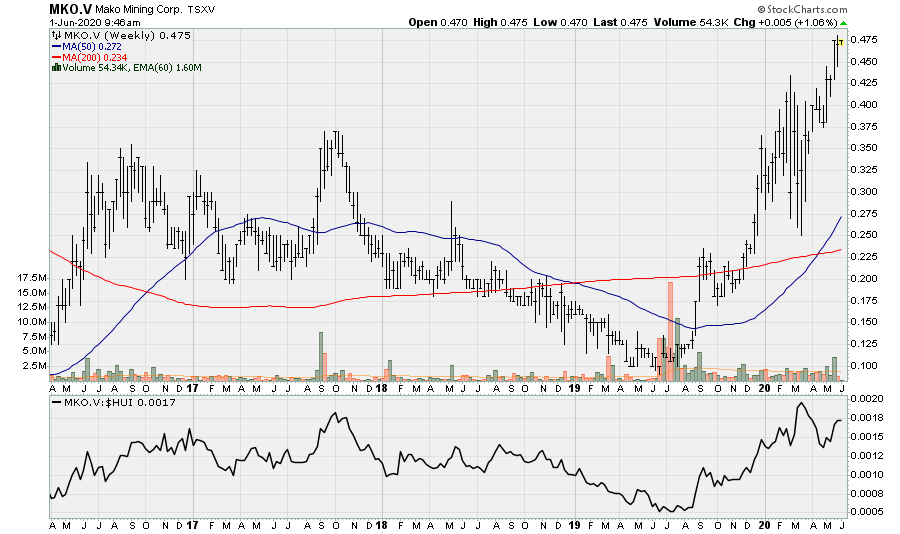Click the volume bars icon in the legend
Image resolution: width=900 pixels, height=534 pixels.
(56, 68)
